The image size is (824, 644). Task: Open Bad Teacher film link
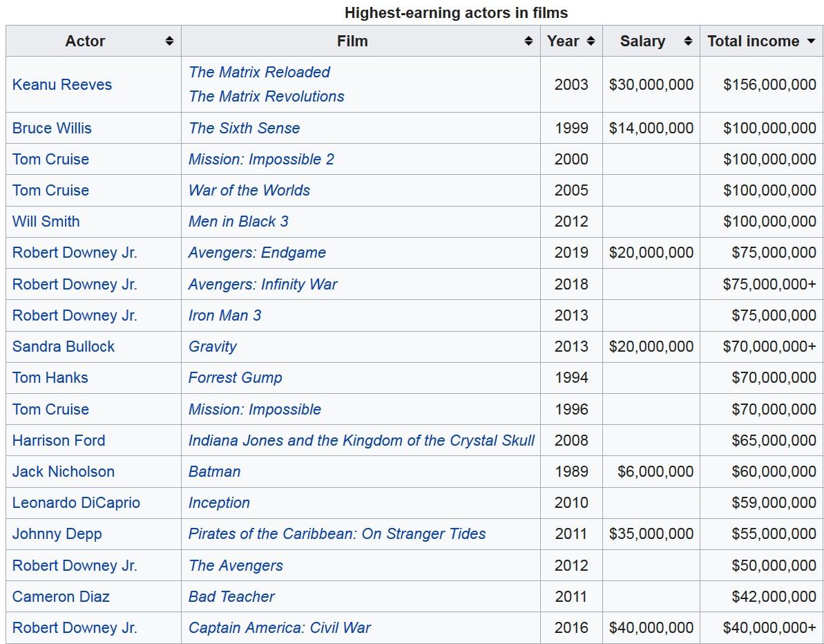tap(231, 596)
